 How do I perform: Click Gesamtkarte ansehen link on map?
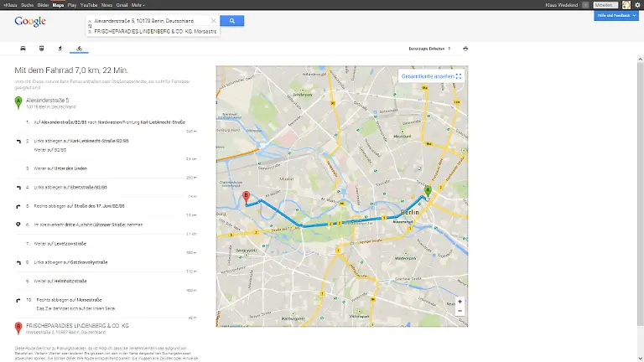(x=431, y=75)
